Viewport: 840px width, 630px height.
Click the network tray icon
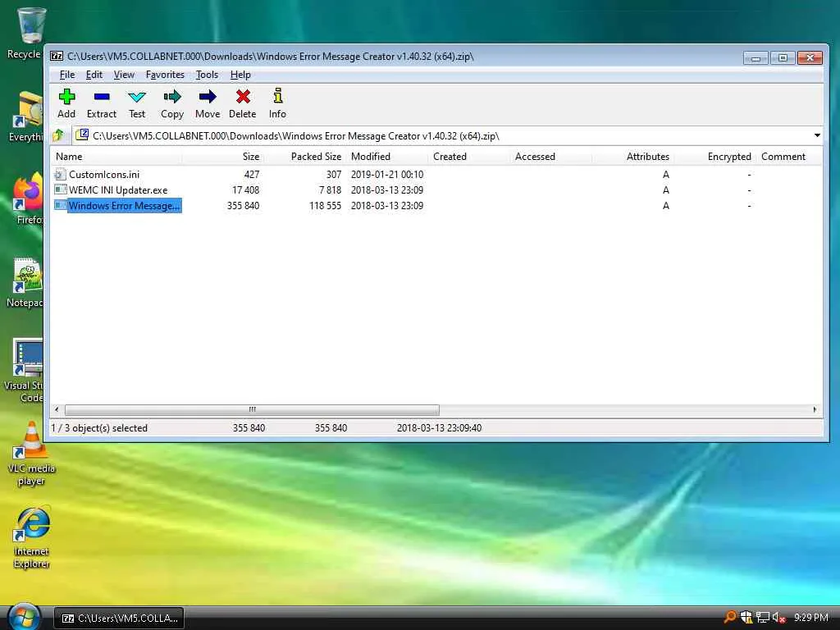[x=763, y=618]
